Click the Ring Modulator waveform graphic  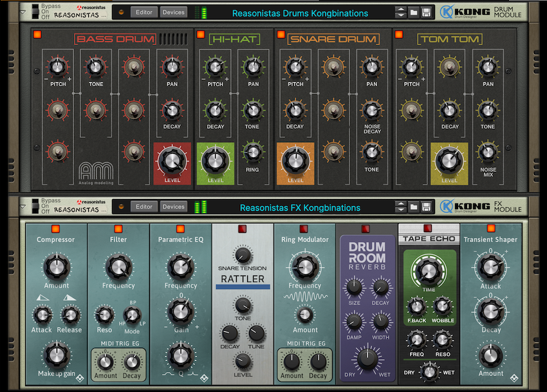click(306, 297)
